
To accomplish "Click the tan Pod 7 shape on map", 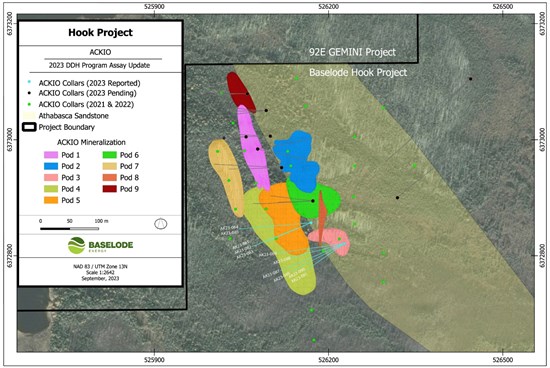I will coord(227,178).
